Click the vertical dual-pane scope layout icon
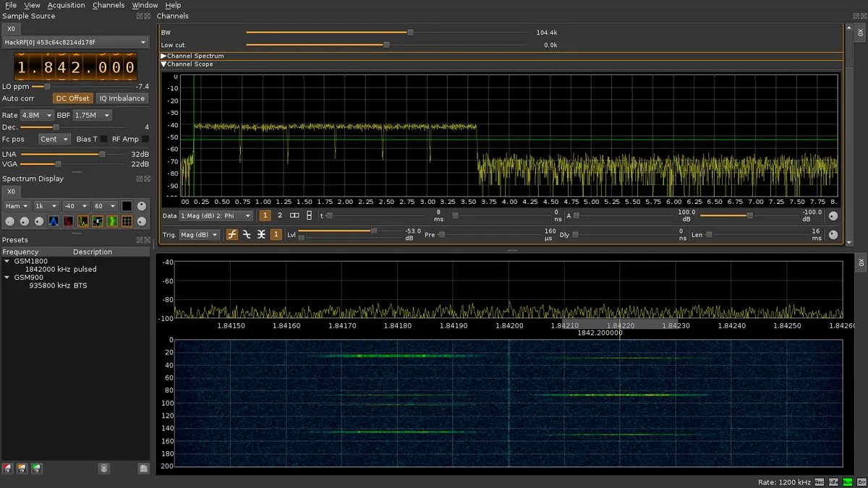 coord(310,215)
